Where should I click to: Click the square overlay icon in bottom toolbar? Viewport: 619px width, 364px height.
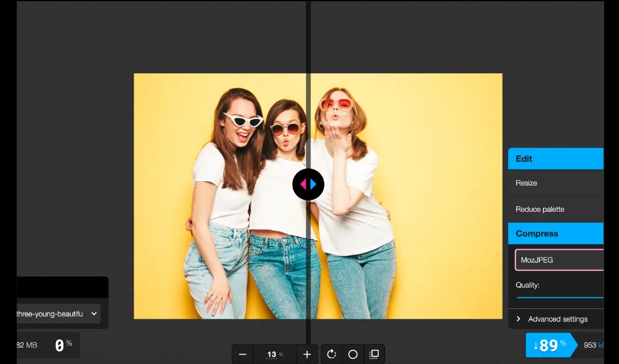coord(374,355)
